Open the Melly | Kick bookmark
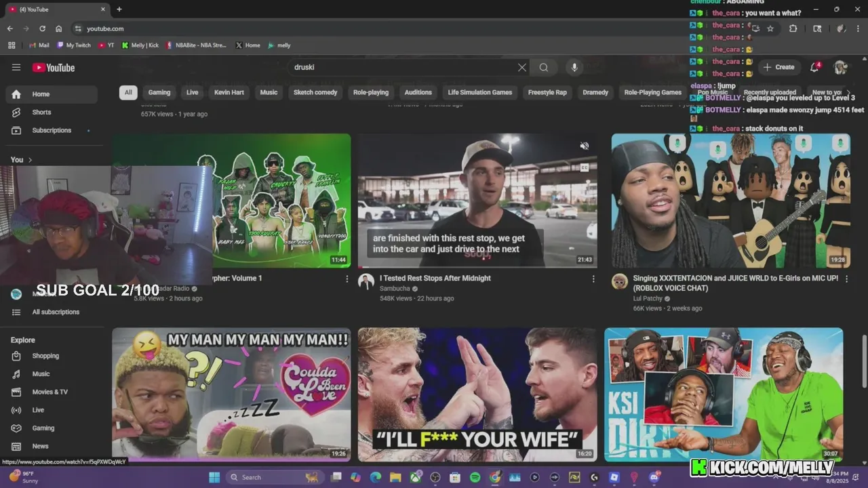This screenshot has height=488, width=868. point(140,45)
